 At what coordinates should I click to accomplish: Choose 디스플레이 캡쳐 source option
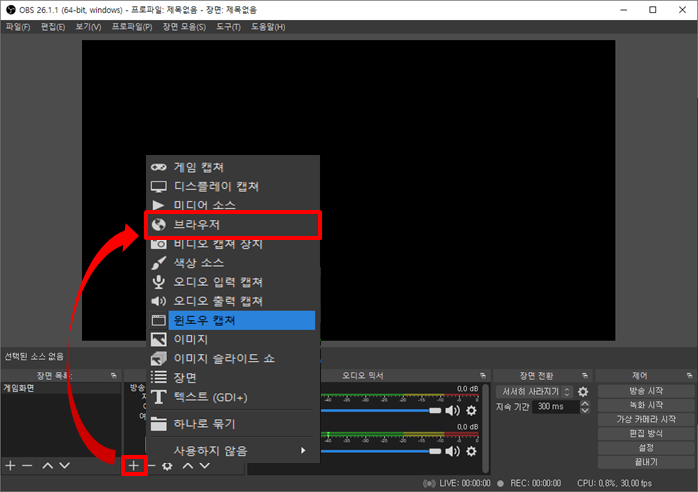tap(233, 187)
